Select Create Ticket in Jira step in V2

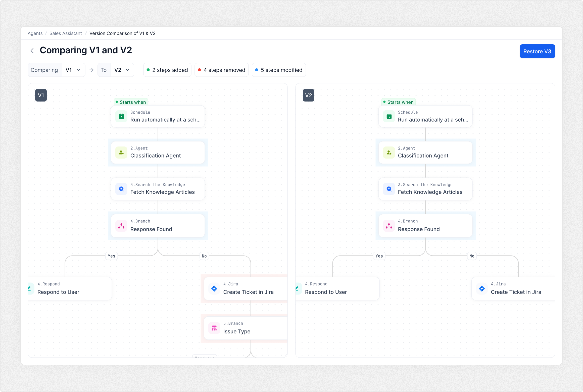513,288
